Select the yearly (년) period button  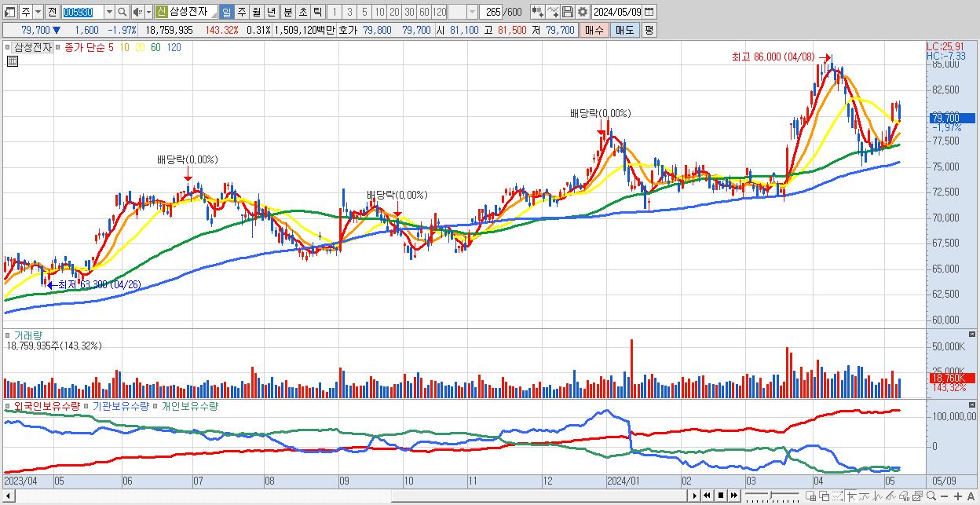point(271,12)
